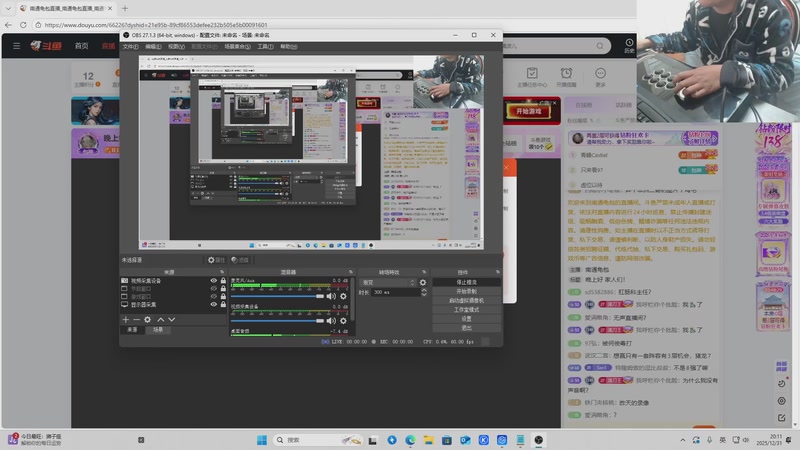Open 编辑(E) menu in OBS
This screenshot has width=800, height=450.
(x=153, y=46)
